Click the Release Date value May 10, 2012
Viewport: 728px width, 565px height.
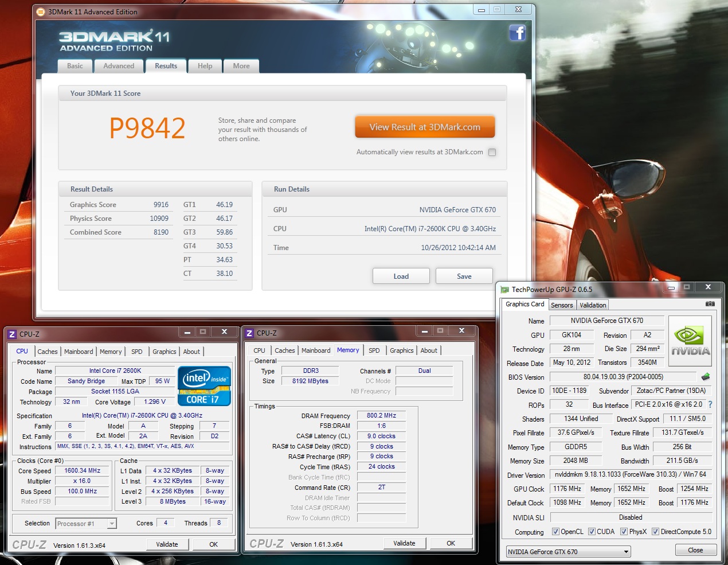tap(572, 363)
